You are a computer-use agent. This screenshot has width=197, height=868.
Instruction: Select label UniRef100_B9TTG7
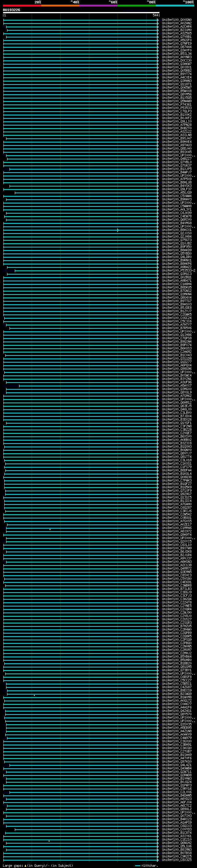click(177, 301)
